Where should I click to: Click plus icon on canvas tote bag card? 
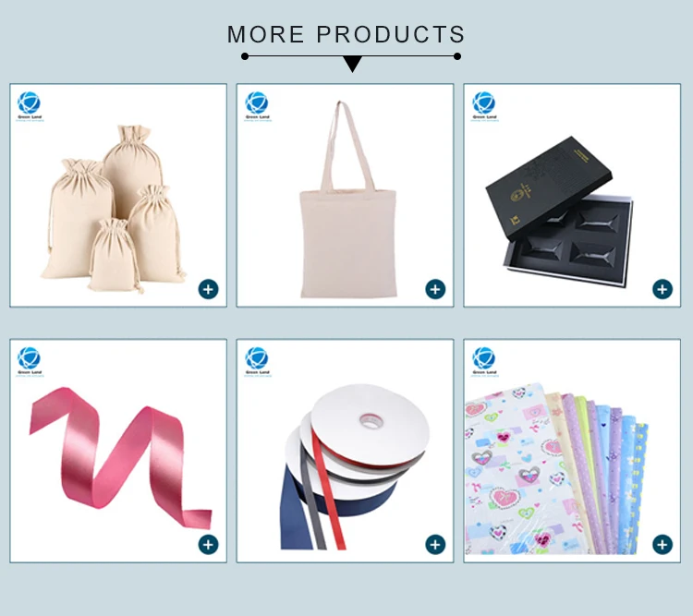click(435, 289)
